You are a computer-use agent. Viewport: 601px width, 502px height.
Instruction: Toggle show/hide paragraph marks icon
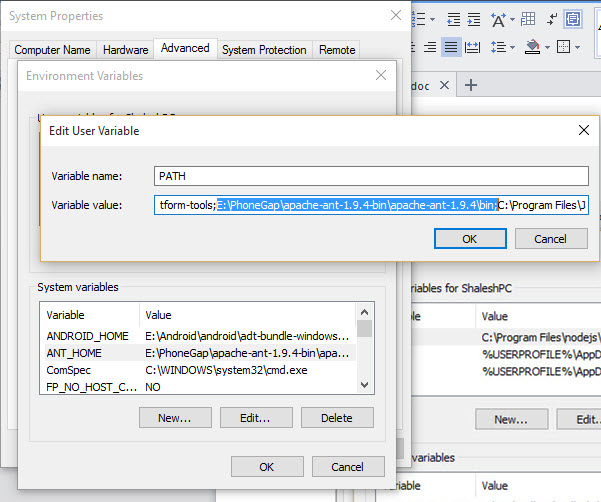point(552,19)
